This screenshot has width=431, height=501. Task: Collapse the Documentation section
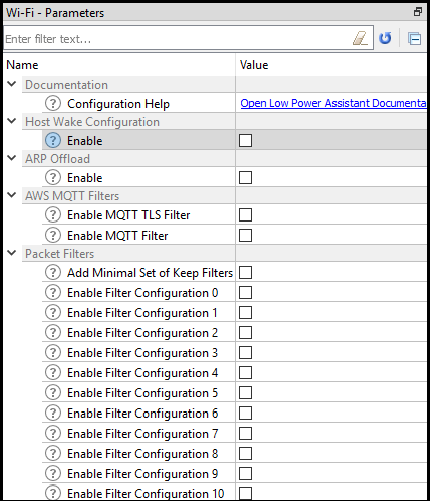12,84
